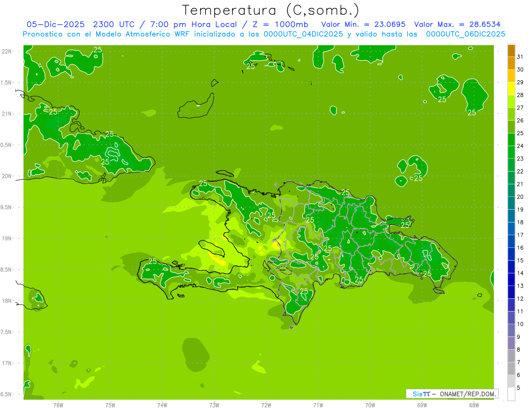Click colorbar swatch between 30 and 31
This screenshot has height=411, width=532.
point(511,63)
